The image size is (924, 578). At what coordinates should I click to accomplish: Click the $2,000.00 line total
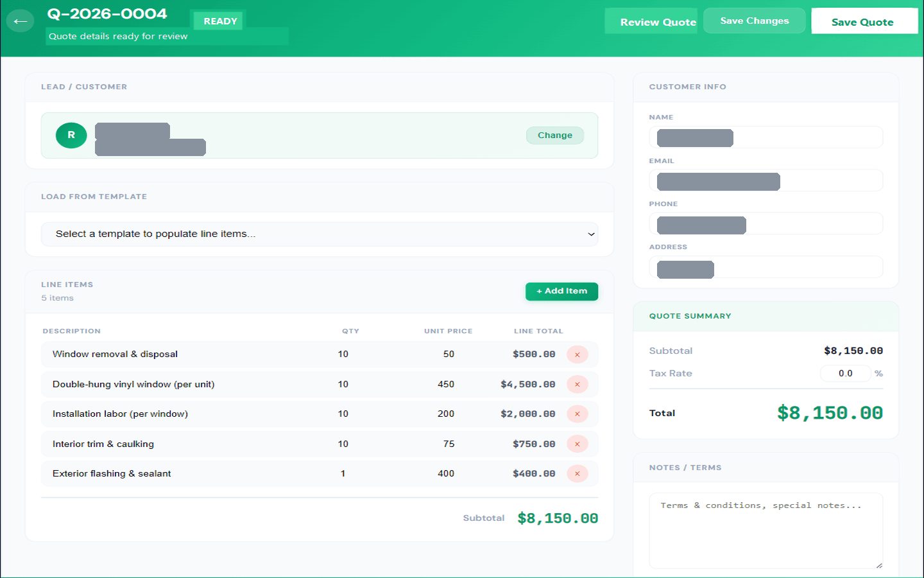(528, 414)
